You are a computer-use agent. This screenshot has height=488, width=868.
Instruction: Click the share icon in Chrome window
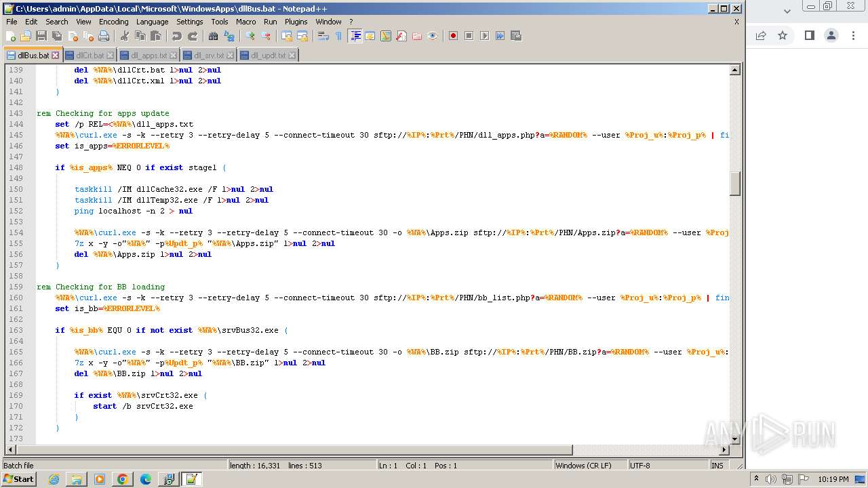(x=761, y=36)
